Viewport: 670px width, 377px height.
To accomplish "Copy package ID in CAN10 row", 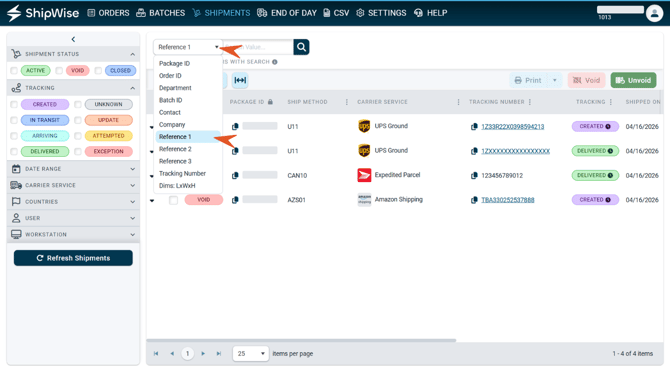I will tap(235, 176).
